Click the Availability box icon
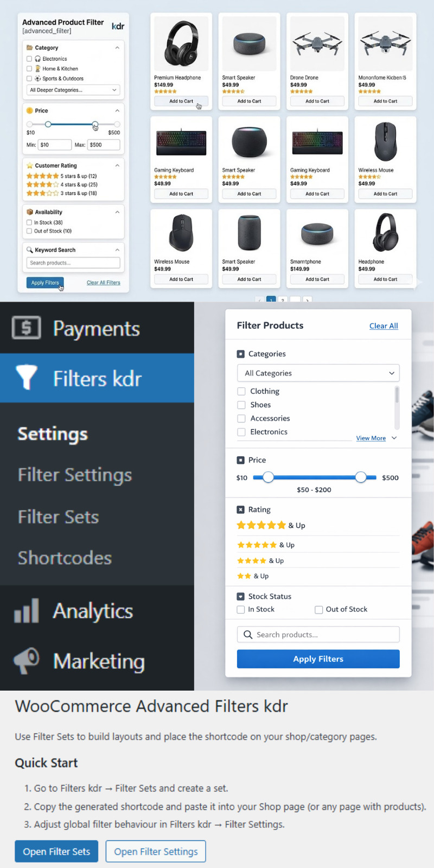This screenshot has height=868, width=434. (x=29, y=212)
